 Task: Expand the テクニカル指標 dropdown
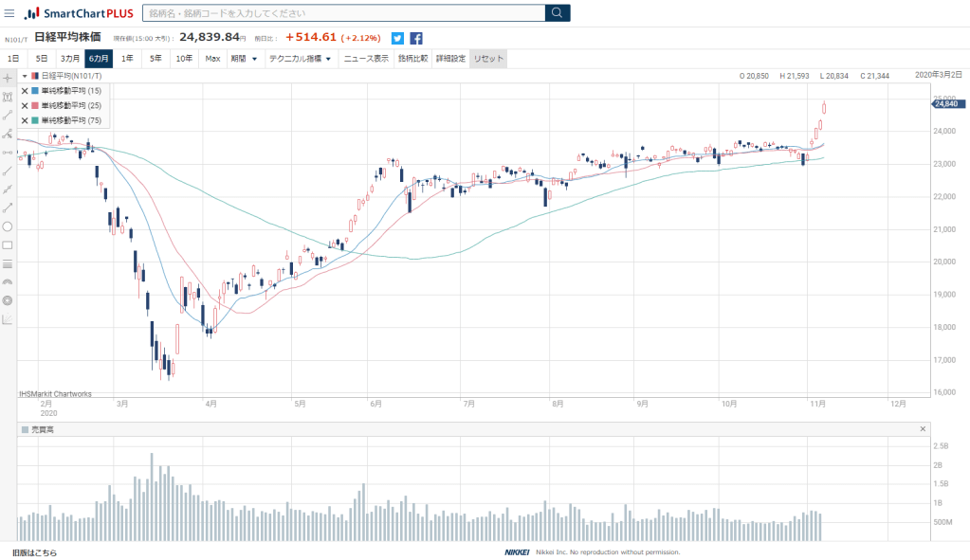(x=300, y=59)
